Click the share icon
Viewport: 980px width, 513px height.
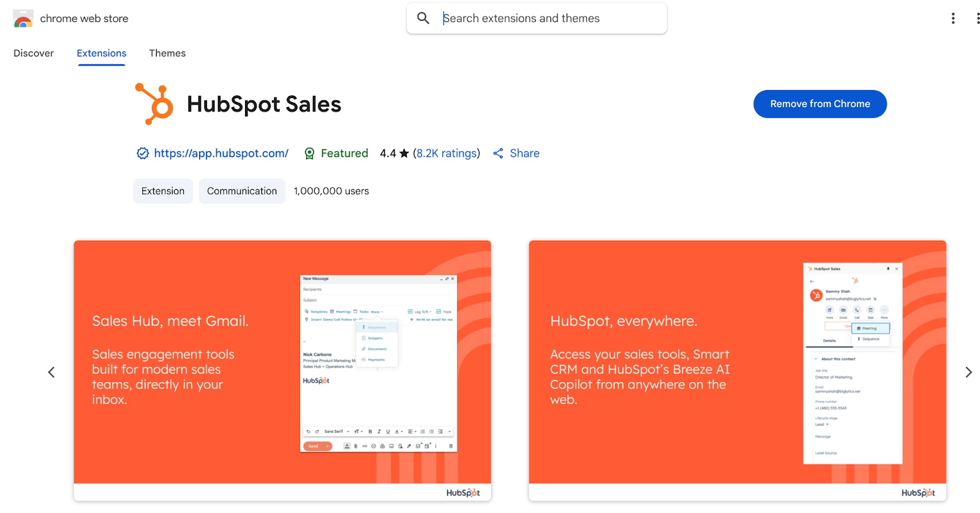click(499, 154)
